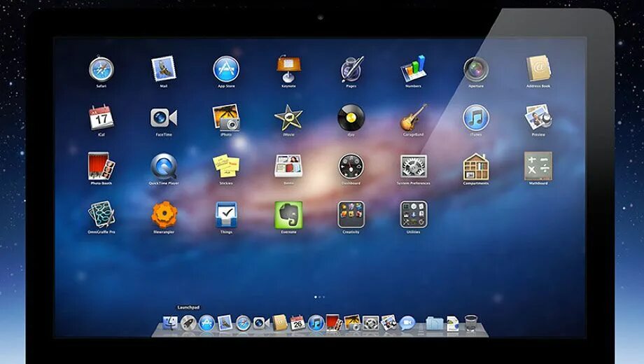Launch iChat bubble in the Dock

pyautogui.click(x=407, y=323)
